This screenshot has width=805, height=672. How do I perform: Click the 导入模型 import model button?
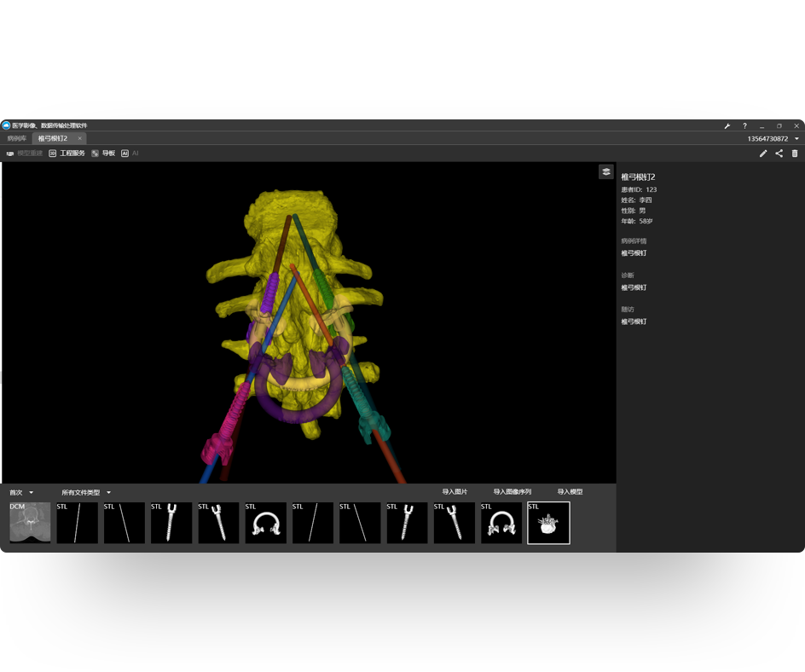coord(570,492)
